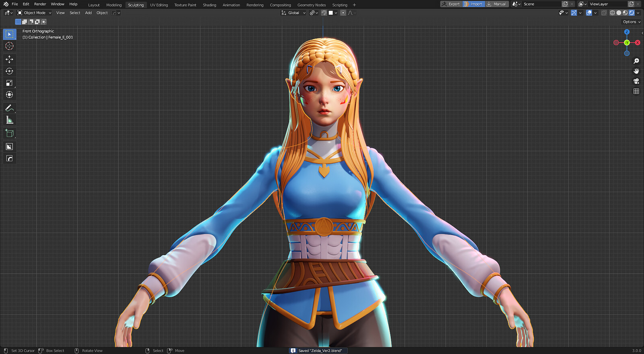Click the Z axis on navigation gizmo
The height and width of the screenshot is (354, 644).
[x=627, y=32]
